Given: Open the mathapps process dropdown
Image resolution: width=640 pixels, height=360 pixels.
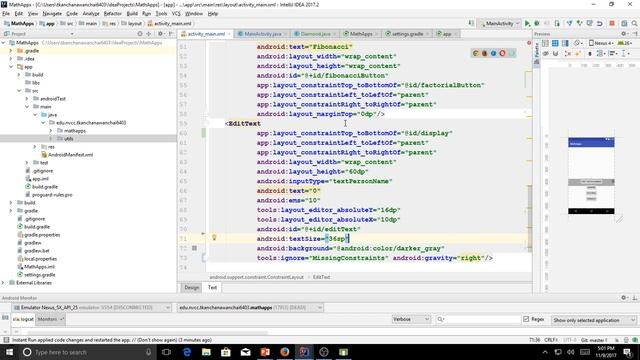Looking at the screenshot, I should point(250,307).
